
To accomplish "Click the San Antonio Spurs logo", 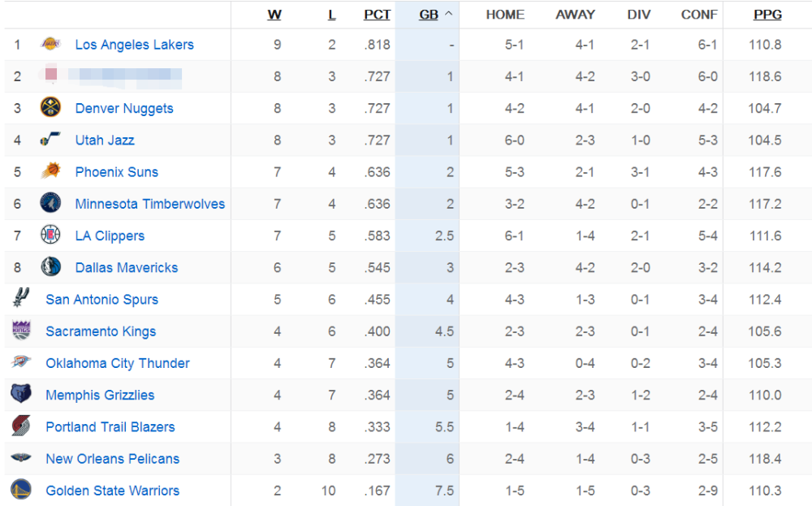I will (x=21, y=298).
